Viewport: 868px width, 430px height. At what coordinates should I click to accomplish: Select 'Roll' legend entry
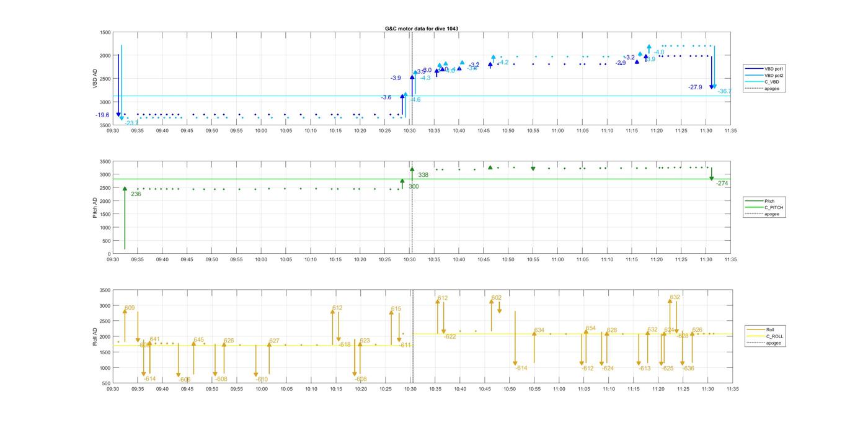point(770,329)
